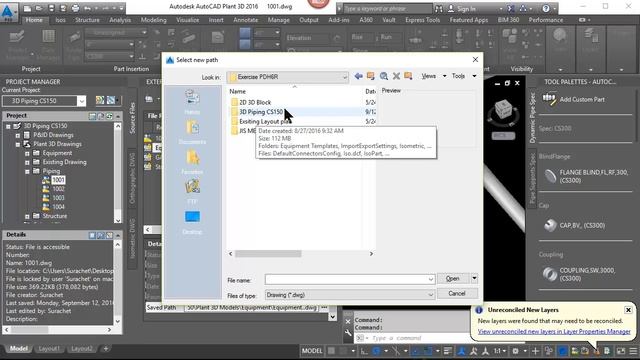Click the Customization menu icon in status bar

click(633, 351)
